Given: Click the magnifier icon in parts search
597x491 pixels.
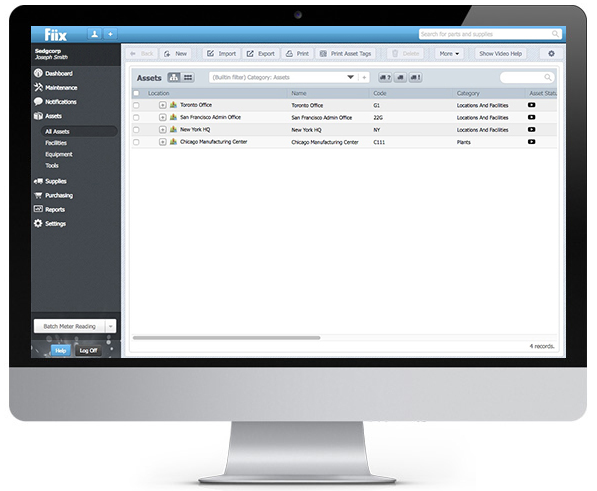Looking at the screenshot, I should (x=555, y=34).
